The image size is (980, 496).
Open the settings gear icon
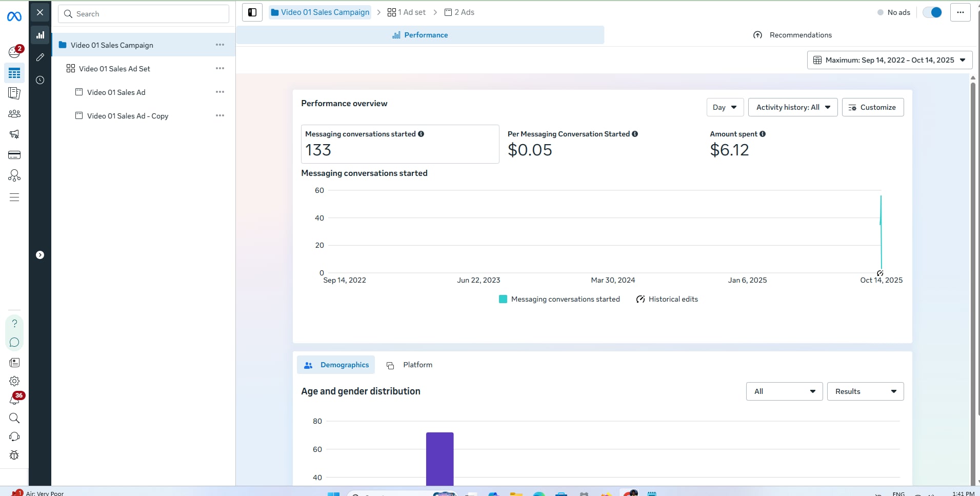tap(14, 381)
